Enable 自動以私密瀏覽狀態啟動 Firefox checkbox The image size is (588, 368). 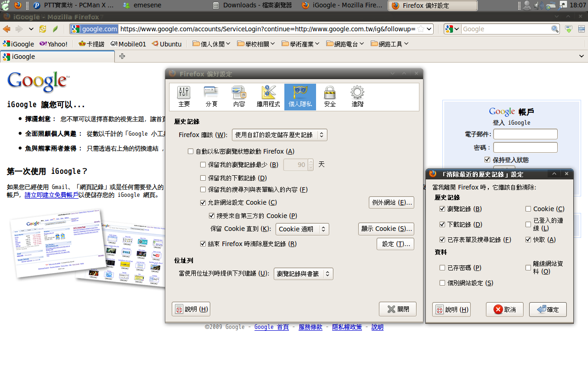pos(191,151)
